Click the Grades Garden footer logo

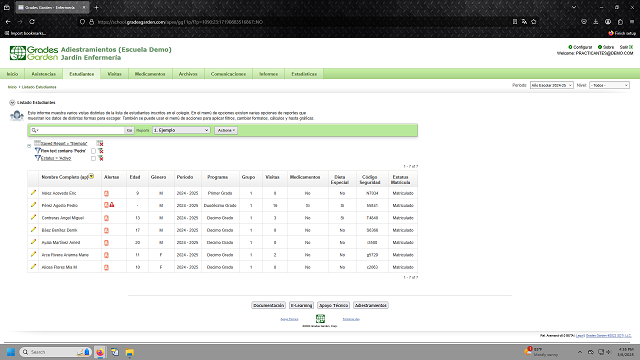[320, 319]
